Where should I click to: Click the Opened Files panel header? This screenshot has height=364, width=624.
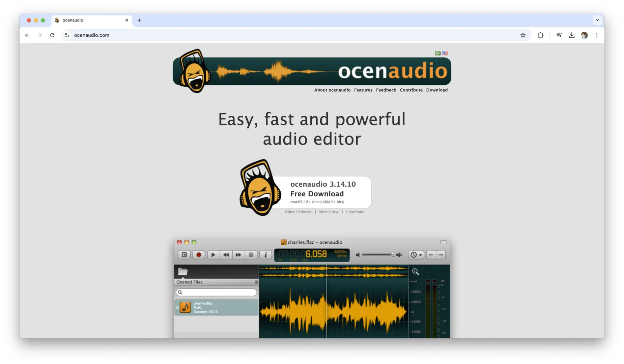click(216, 282)
